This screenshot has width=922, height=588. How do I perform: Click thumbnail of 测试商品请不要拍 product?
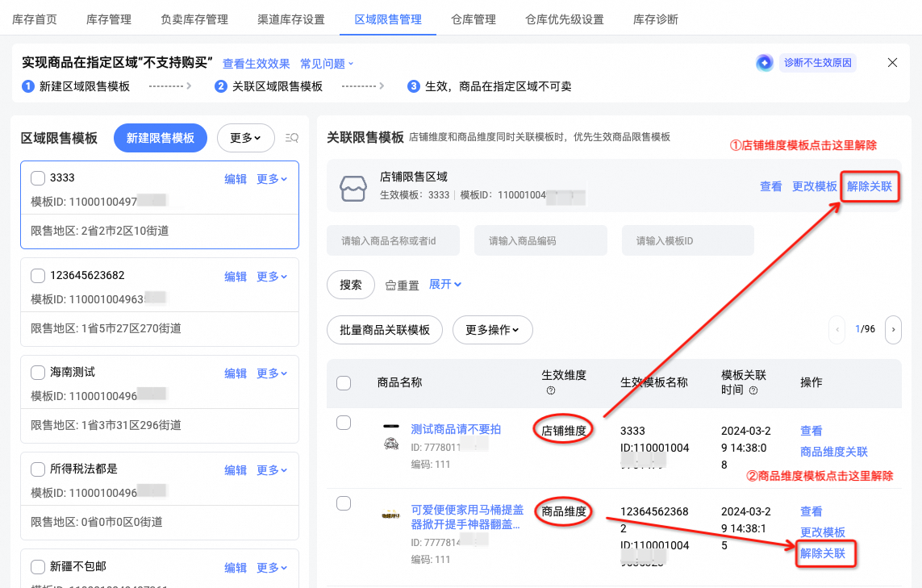tap(391, 436)
